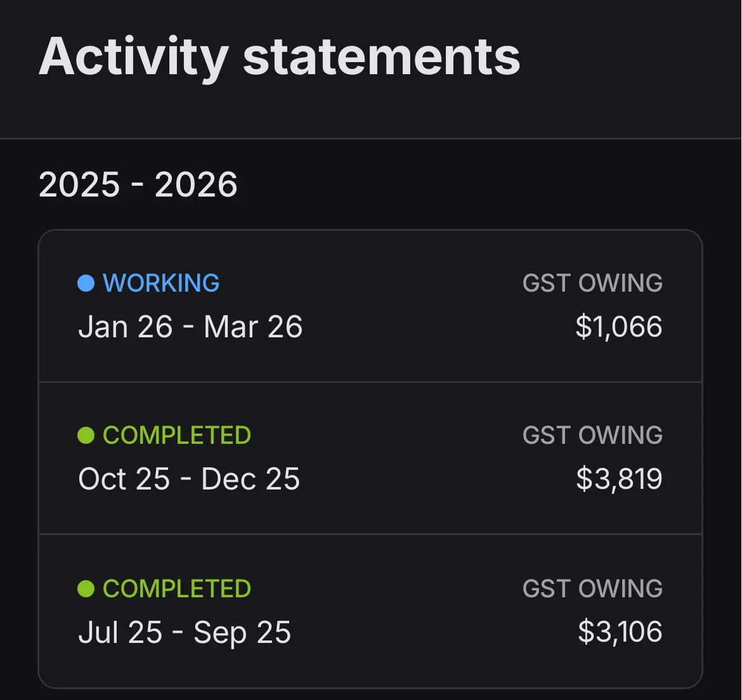This screenshot has width=742, height=700.
Task: Select COMPLETED label above Jul 25 - Sep 25
Action: [177, 589]
